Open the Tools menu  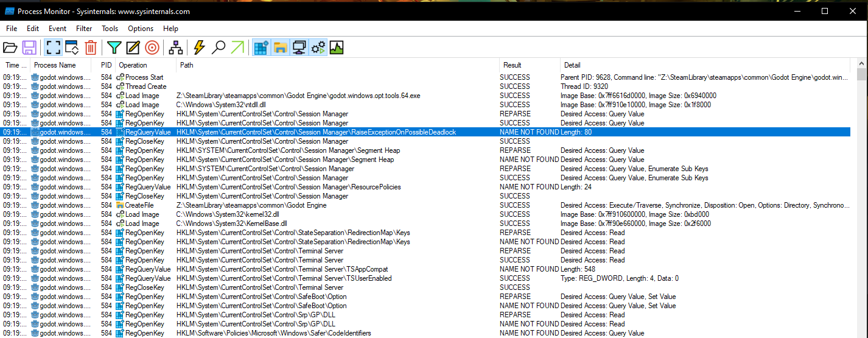coord(110,29)
